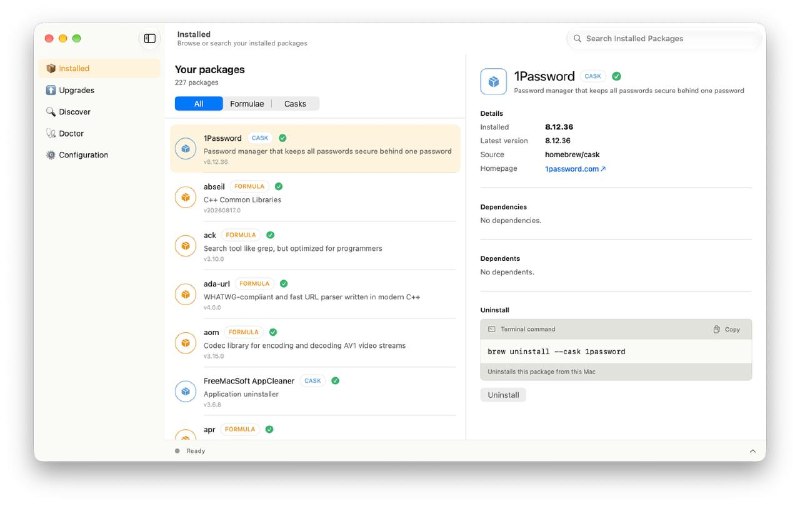This screenshot has width=800, height=506.
Task: Select the All filter segment
Action: pos(198,104)
